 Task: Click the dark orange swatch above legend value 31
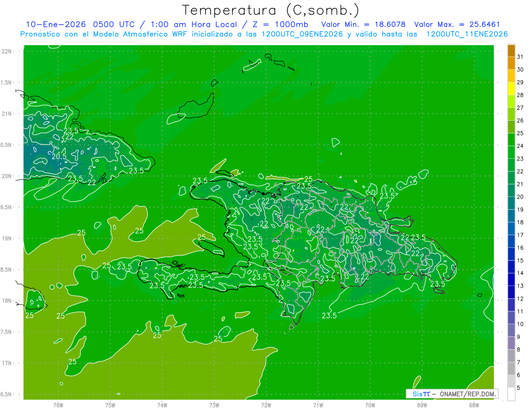click(x=511, y=51)
